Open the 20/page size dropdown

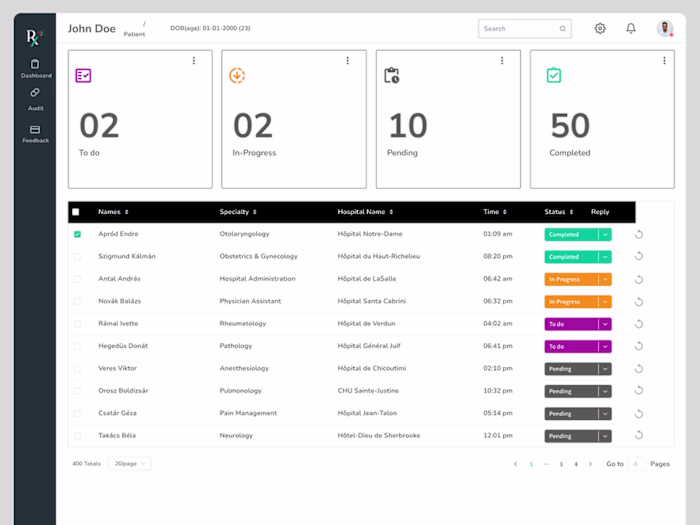129,464
